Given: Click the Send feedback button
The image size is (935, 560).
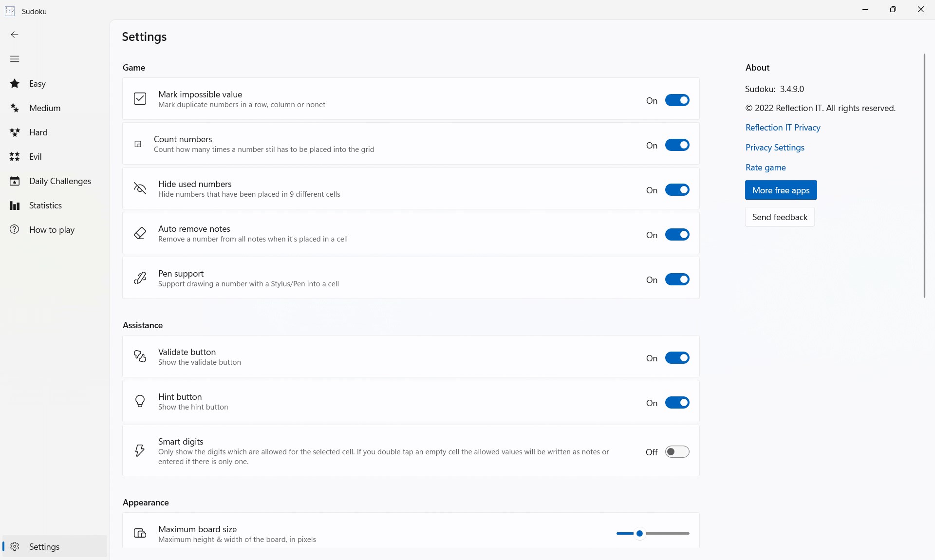Looking at the screenshot, I should [779, 217].
